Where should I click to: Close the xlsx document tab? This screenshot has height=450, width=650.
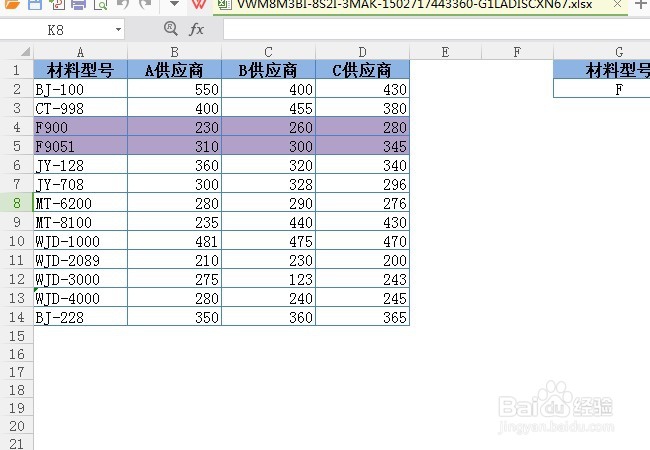[x=617, y=4]
